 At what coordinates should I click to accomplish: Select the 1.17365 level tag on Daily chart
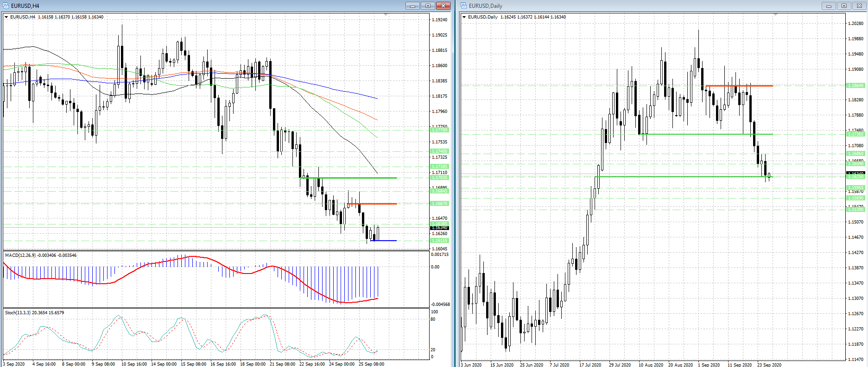855,134
